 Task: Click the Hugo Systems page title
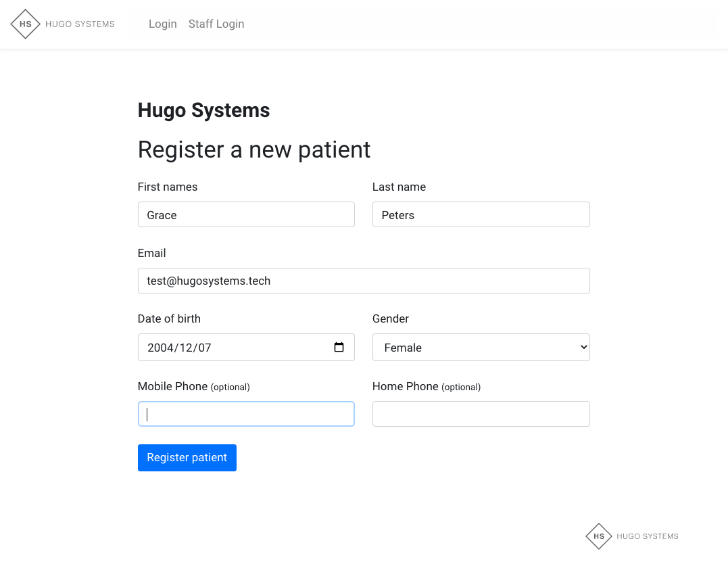tap(203, 110)
